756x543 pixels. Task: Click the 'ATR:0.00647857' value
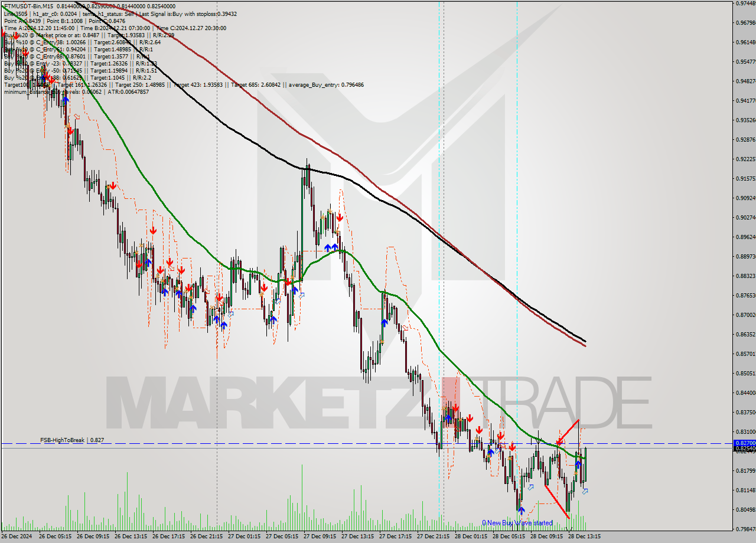(129, 91)
